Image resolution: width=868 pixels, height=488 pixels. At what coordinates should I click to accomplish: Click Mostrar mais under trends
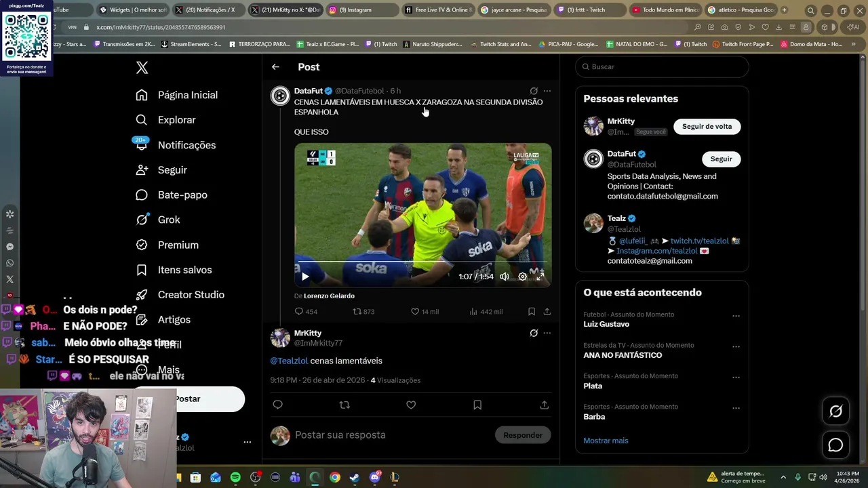point(606,441)
